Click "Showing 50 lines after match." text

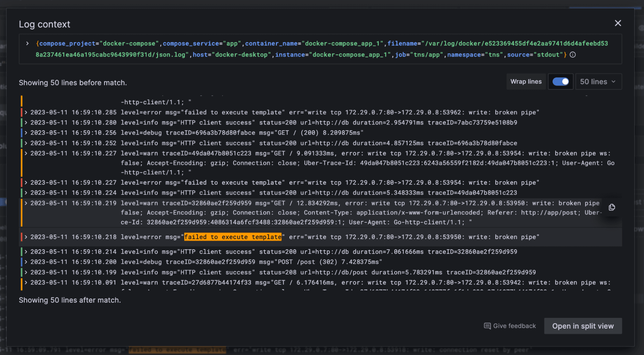(70, 300)
